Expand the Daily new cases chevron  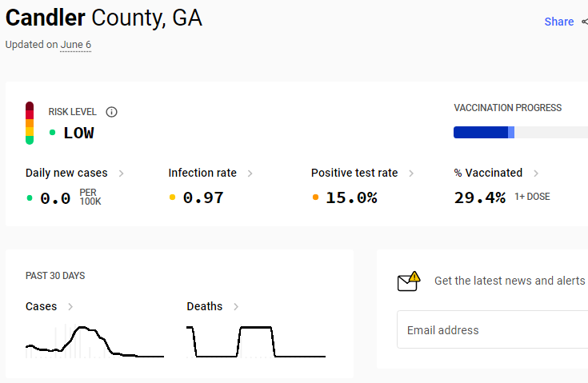coord(121,174)
